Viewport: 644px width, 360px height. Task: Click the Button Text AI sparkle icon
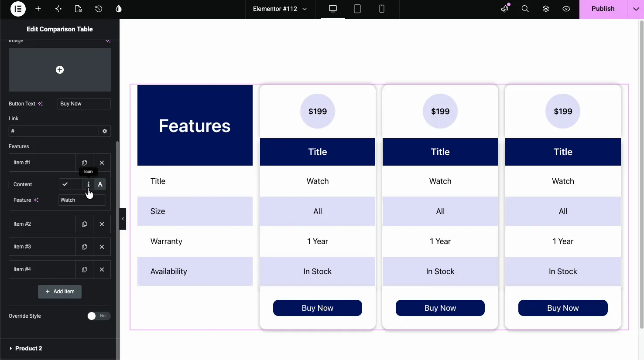pos(40,104)
